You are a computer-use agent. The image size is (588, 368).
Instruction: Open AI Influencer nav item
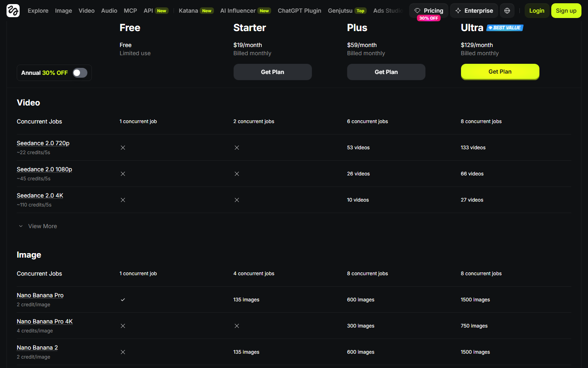245,11
